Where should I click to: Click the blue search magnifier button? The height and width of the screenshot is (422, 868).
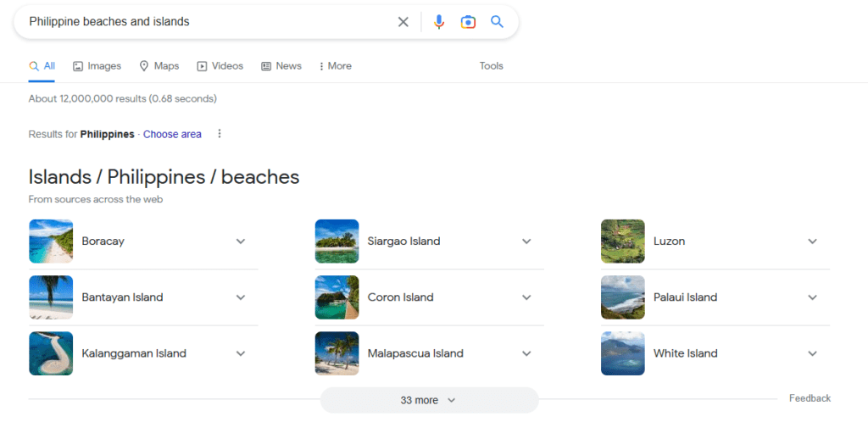coord(498,22)
